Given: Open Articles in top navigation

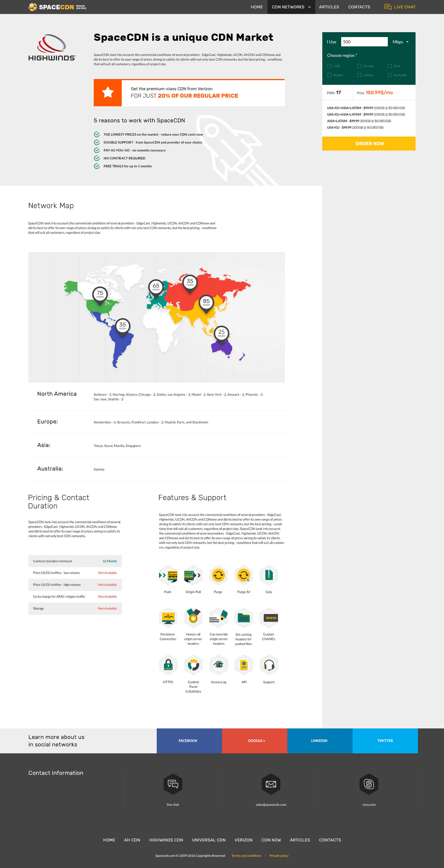Looking at the screenshot, I should click(x=329, y=7).
